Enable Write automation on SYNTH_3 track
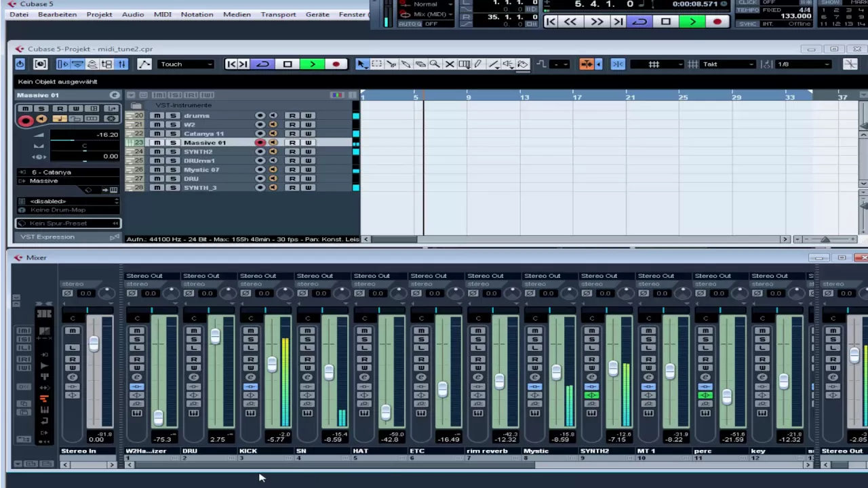 pos(308,188)
